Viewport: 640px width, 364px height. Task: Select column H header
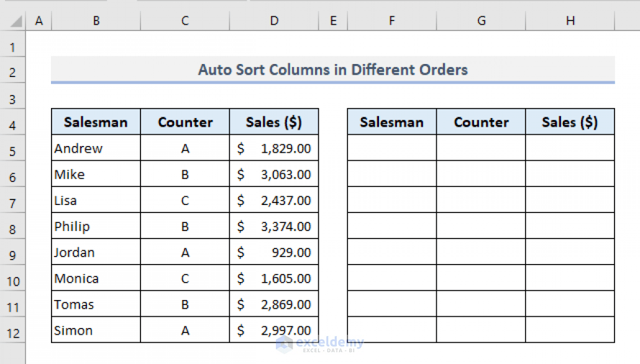pos(570,20)
